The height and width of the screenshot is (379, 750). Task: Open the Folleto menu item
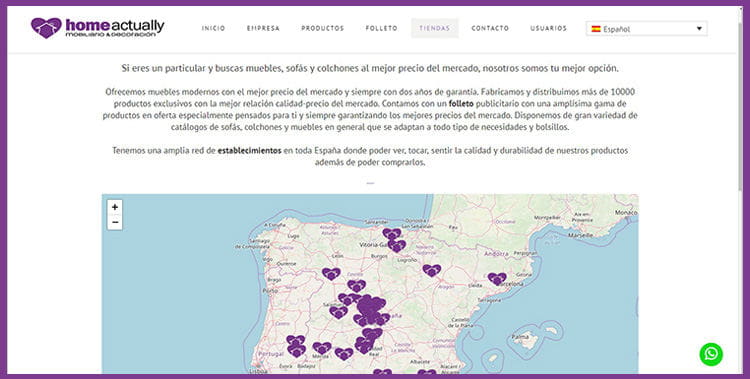381,28
